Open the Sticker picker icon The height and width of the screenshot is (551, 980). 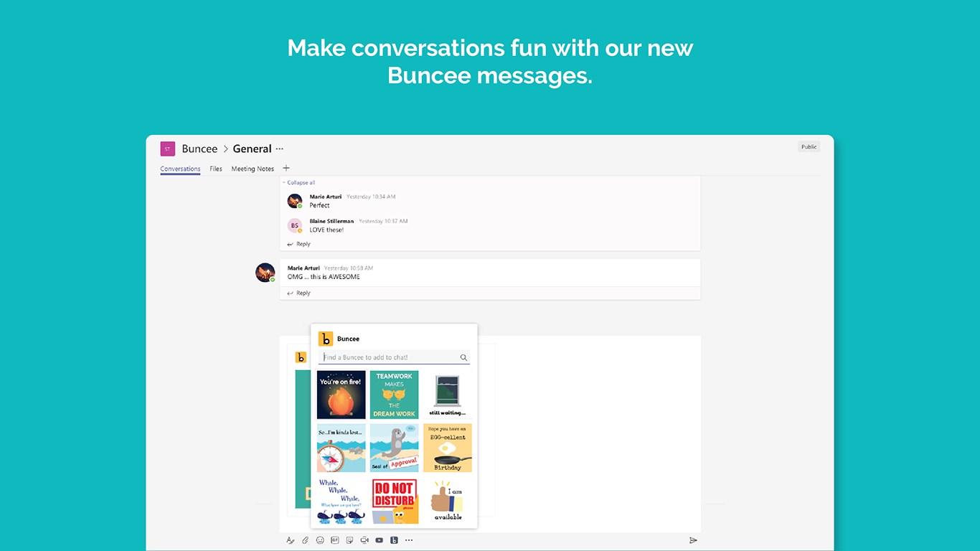(349, 540)
